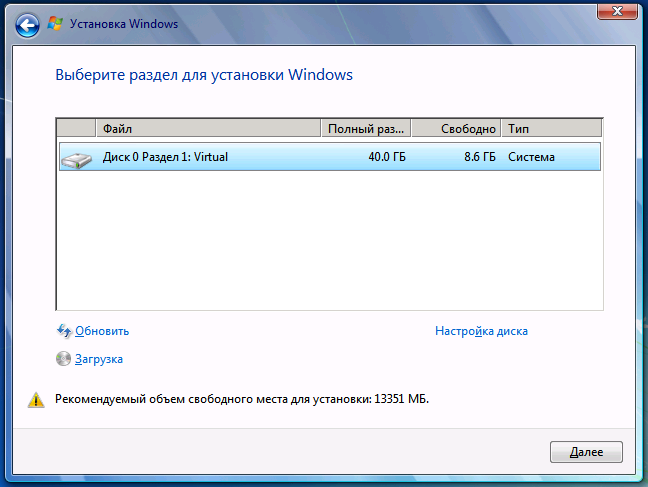648x487 pixels.
Task: Click the blank first column header
Action: point(76,129)
